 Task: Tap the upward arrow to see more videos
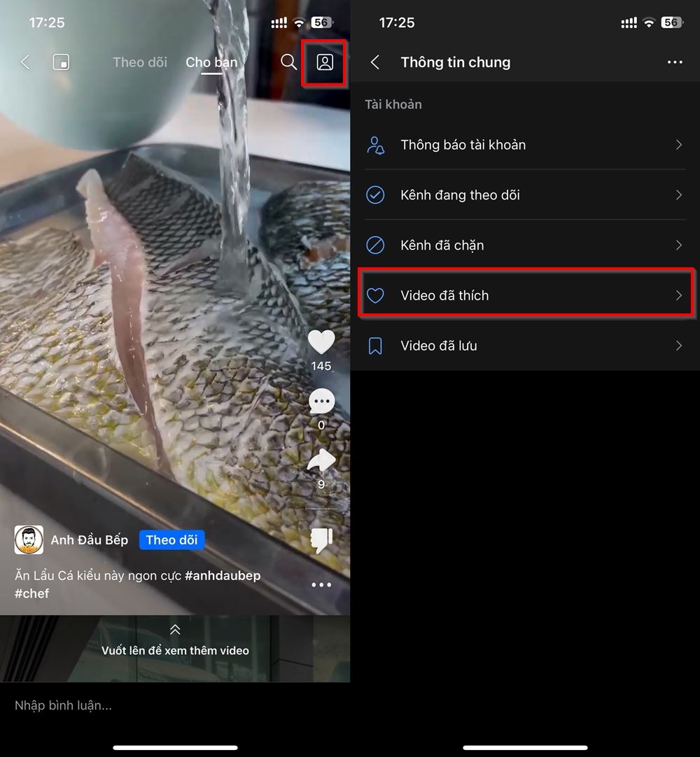[175, 630]
